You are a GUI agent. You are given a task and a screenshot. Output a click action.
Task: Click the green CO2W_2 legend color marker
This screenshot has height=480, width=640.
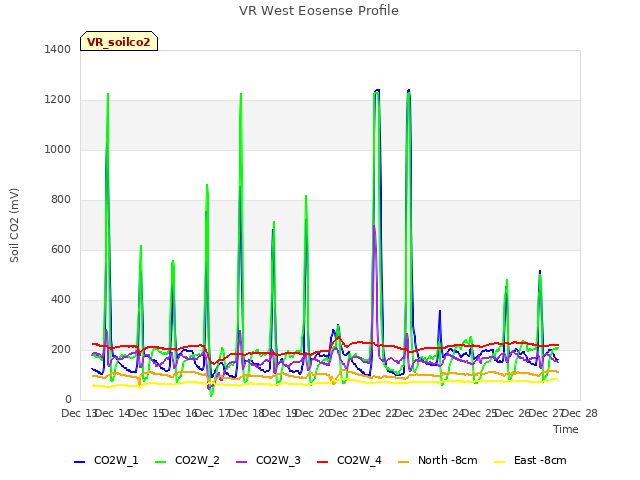click(x=161, y=462)
